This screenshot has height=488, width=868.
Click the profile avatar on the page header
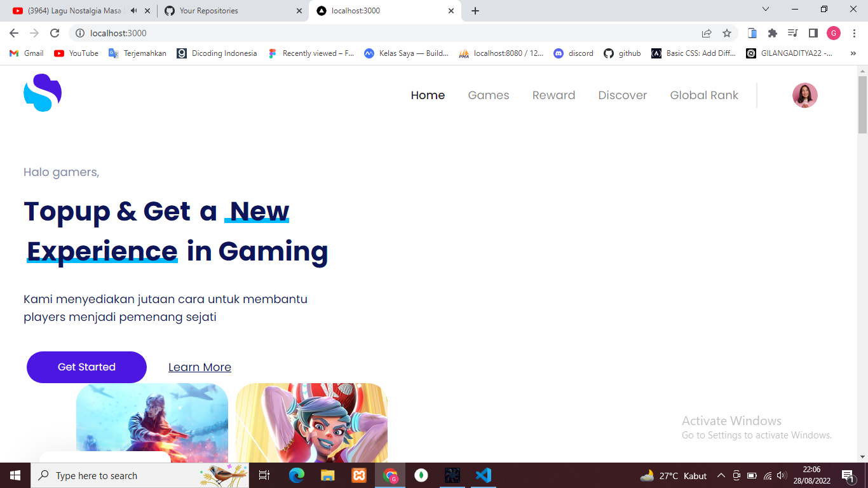(x=804, y=95)
